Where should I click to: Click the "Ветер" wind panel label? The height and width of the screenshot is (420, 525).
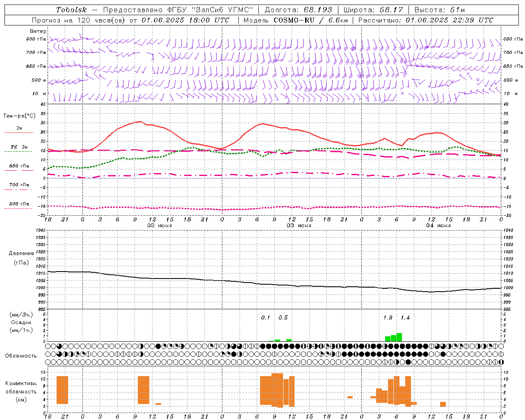pos(38,31)
